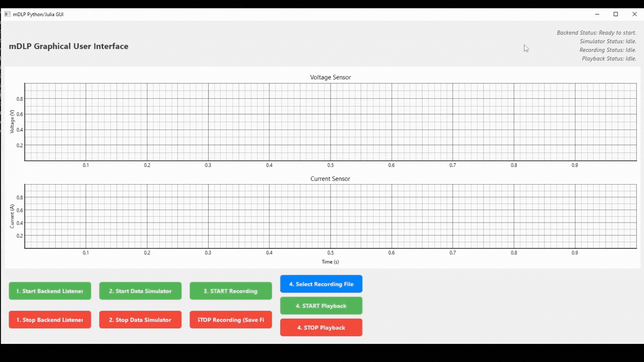The image size is (644, 362).
Task: Click STOP Recording (Save File) button
Action: pos(231,320)
